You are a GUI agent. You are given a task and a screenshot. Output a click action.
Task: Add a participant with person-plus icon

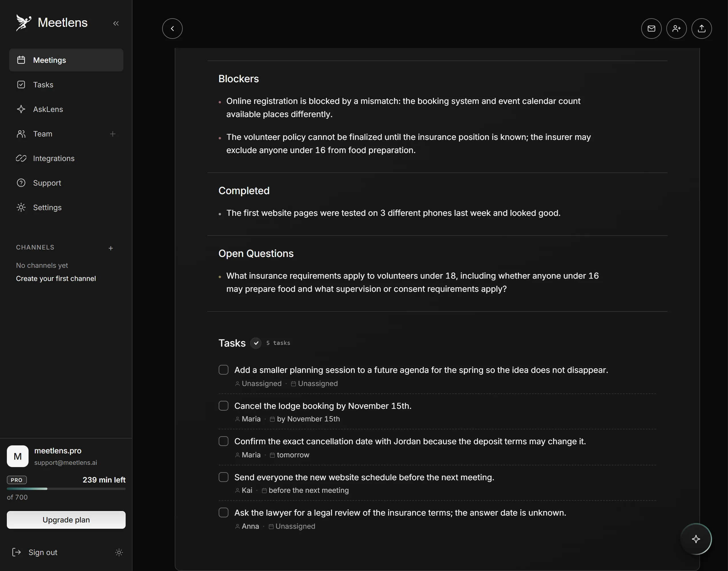(x=677, y=29)
